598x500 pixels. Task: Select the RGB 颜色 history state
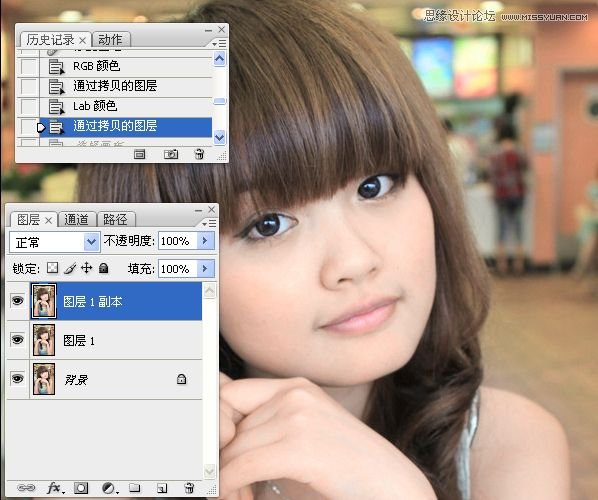126,67
